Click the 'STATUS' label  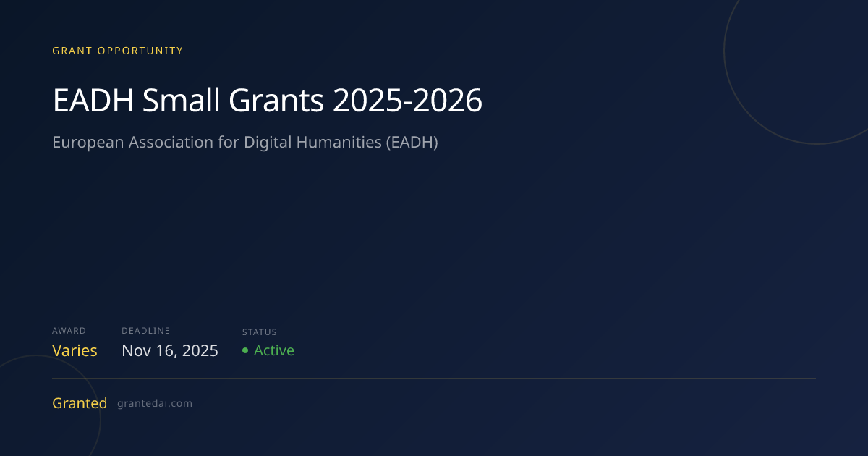pyautogui.click(x=260, y=332)
